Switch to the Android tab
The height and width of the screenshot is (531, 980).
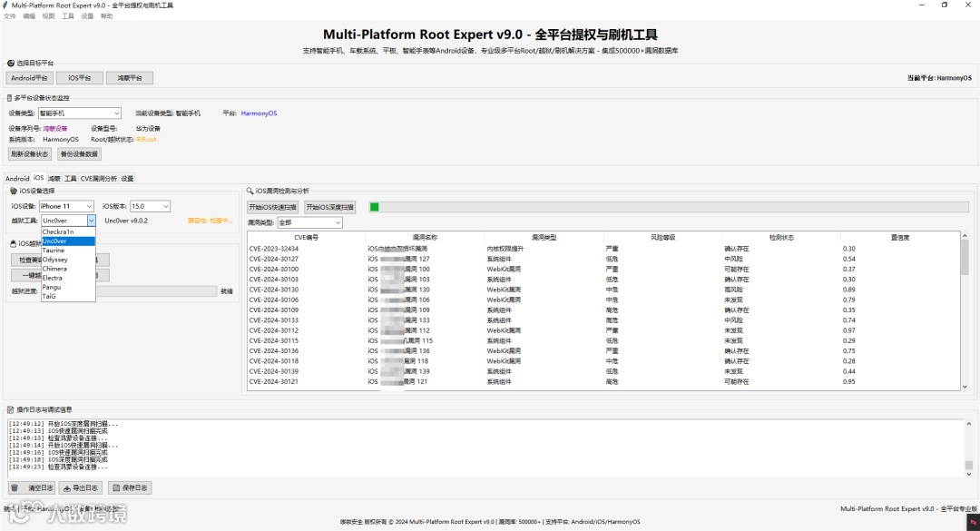[x=17, y=179]
